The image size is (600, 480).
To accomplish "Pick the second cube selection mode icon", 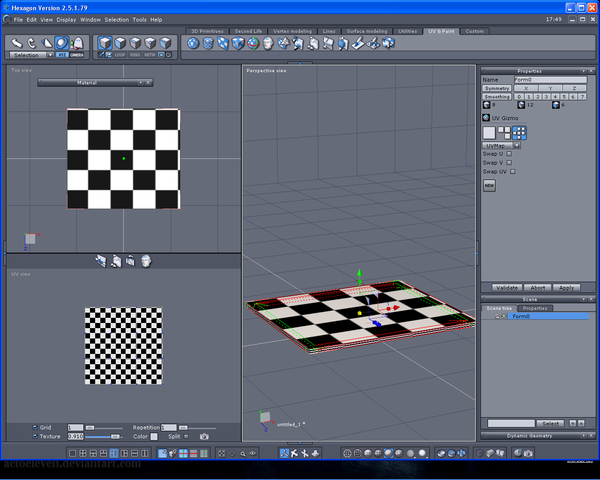I will tap(120, 43).
